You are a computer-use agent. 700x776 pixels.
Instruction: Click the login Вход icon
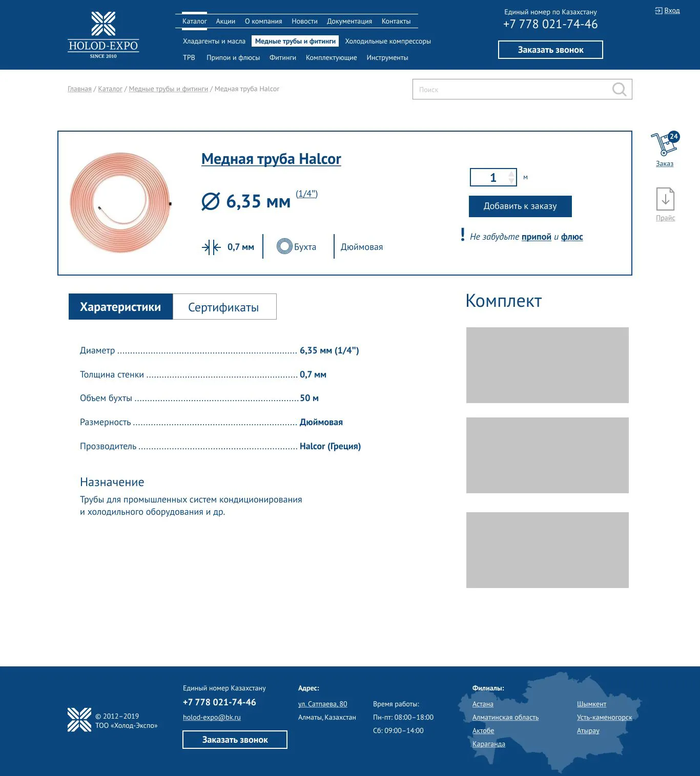[658, 11]
